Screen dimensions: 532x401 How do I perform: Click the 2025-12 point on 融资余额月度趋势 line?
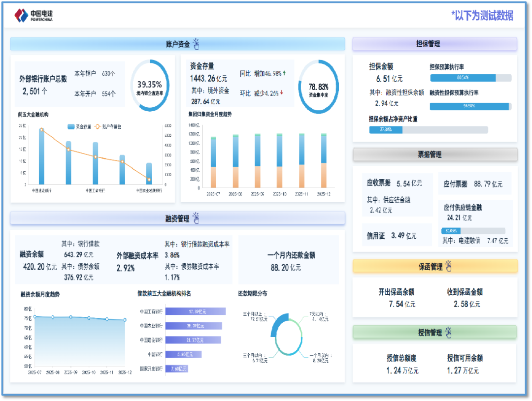click(x=125, y=320)
